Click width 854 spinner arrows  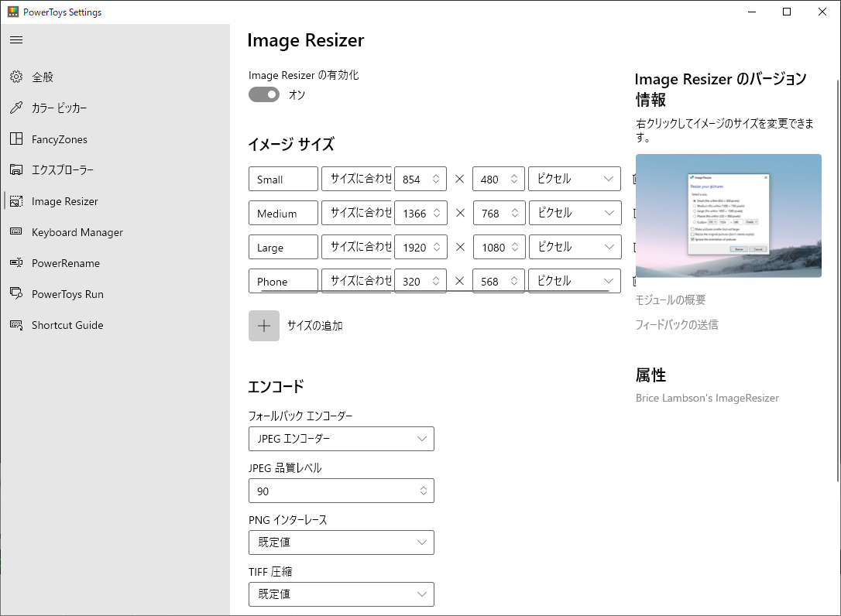[436, 179]
